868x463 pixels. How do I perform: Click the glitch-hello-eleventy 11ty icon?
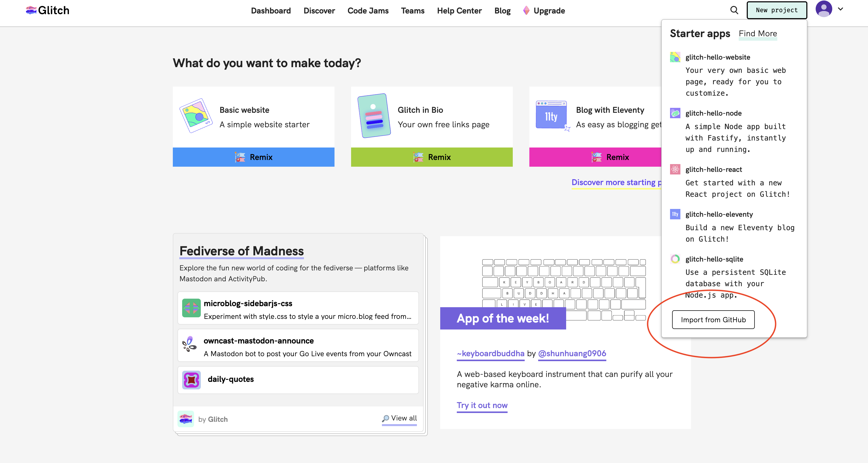click(675, 214)
